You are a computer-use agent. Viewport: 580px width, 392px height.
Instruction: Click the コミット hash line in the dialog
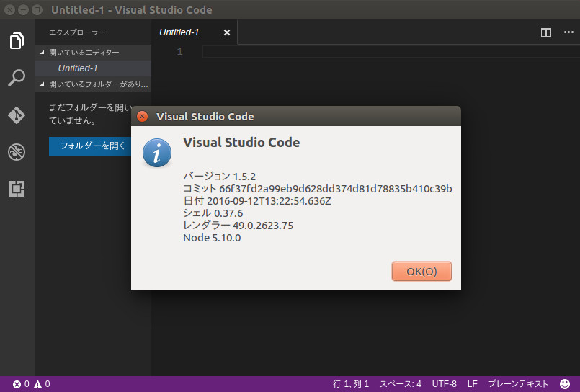coord(318,189)
